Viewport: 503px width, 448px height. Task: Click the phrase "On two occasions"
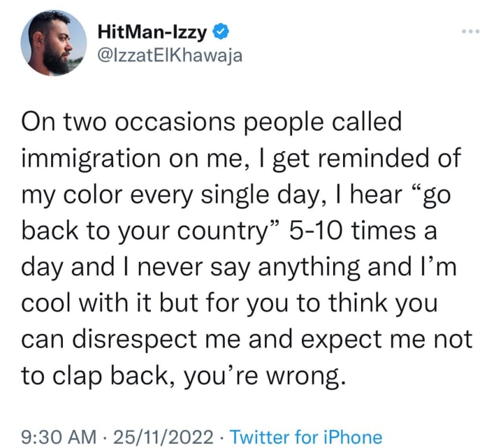[128, 122]
